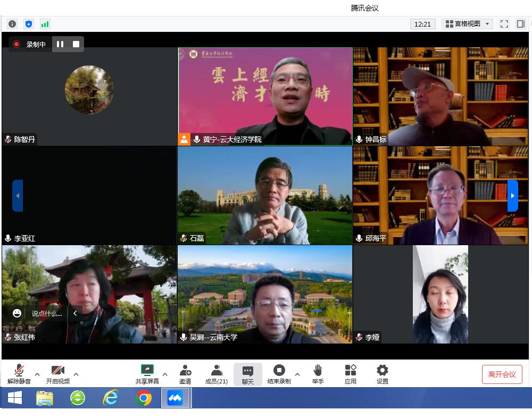The height and width of the screenshot is (418, 532).
Task: Click the Leave Meeting (离开会议) button
Action: point(502,374)
